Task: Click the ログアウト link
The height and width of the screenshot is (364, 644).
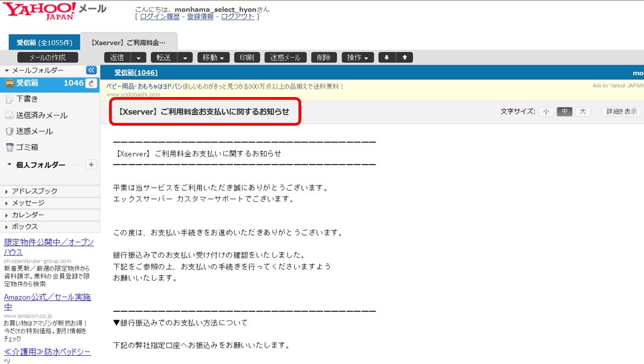Action: 238,17
